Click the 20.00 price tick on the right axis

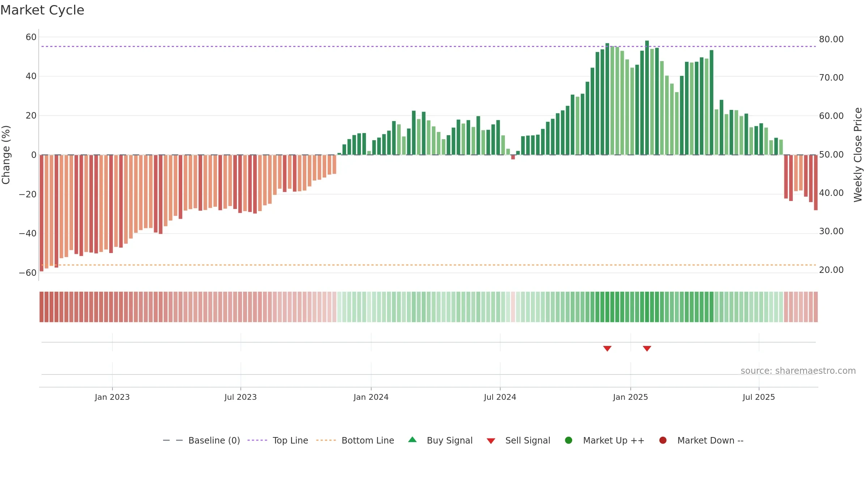point(831,270)
